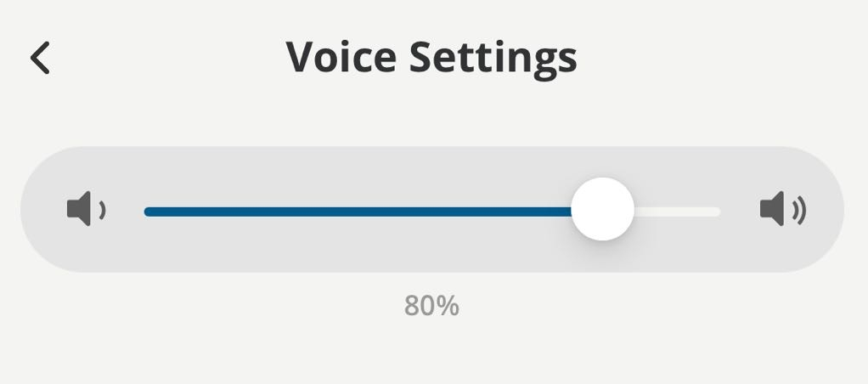Click the unfilled track right of the thumb
The image size is (868, 384).
click(x=677, y=212)
